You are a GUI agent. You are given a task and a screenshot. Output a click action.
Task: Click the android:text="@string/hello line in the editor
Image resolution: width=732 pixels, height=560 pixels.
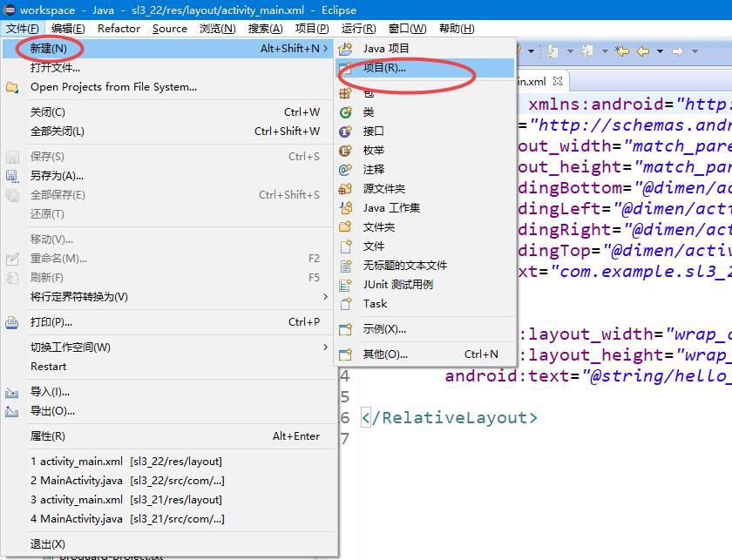[588, 376]
